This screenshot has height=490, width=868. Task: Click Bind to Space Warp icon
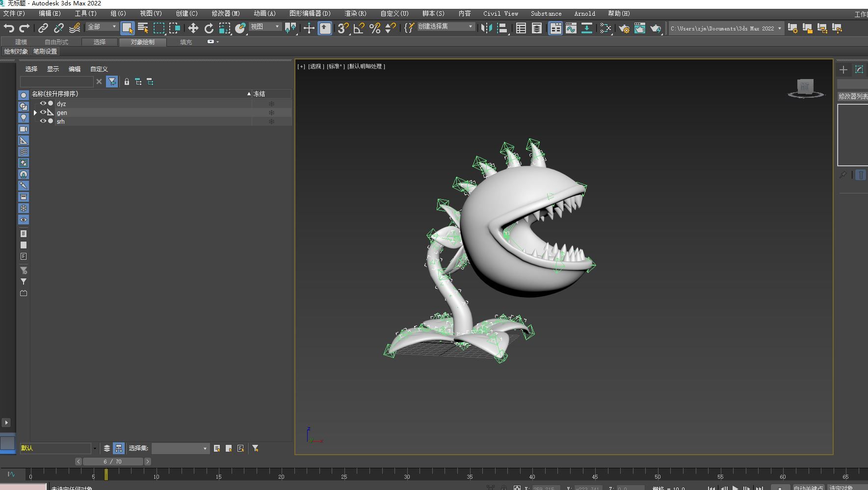click(x=75, y=28)
